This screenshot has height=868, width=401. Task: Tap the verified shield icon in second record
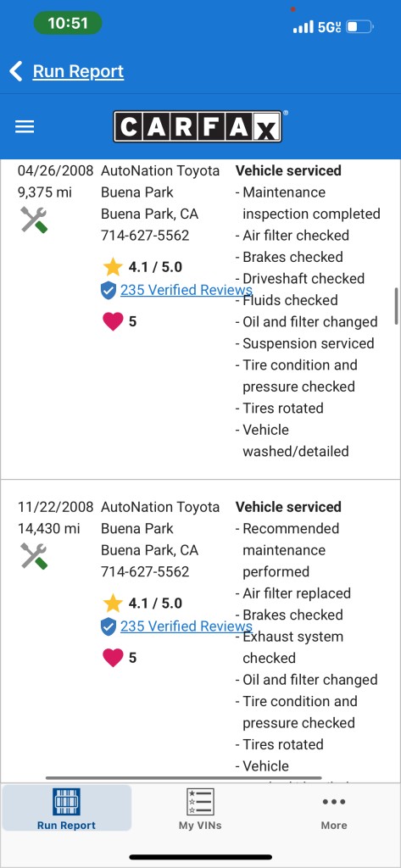point(109,626)
